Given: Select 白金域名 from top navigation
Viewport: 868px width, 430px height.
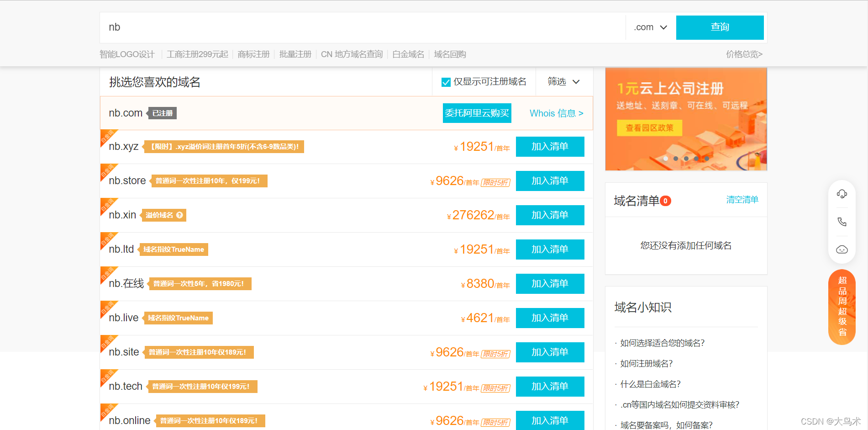Looking at the screenshot, I should [408, 54].
